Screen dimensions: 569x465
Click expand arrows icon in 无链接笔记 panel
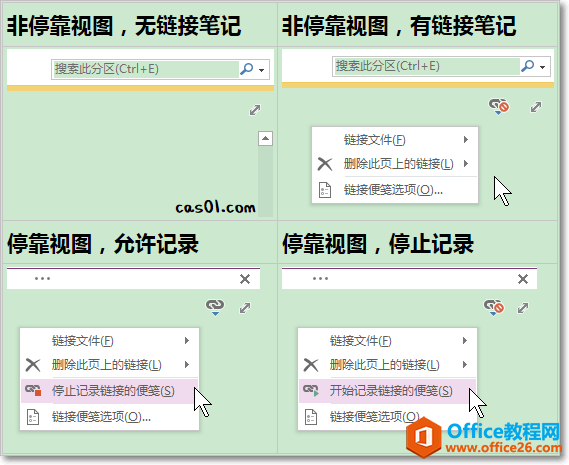(x=255, y=110)
